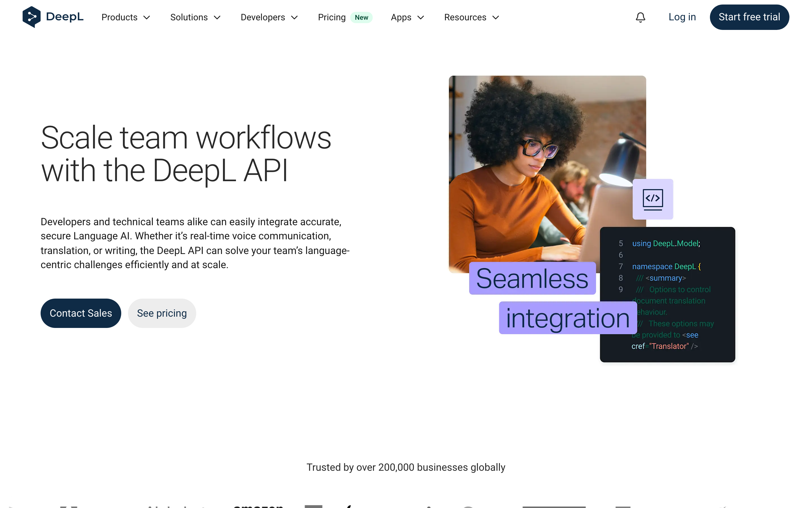Viewport: 812px width, 508px height.
Task: Click the Log in link
Action: (682, 17)
